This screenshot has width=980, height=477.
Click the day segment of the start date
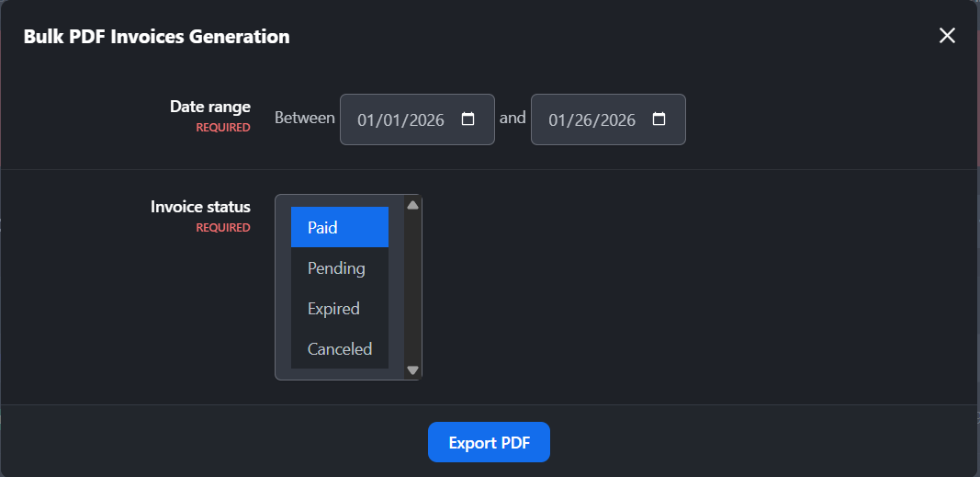[387, 119]
